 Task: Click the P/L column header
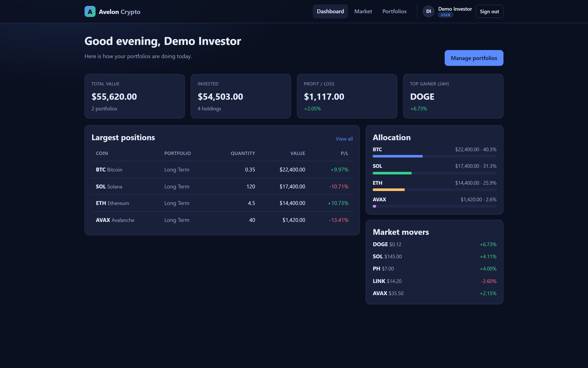(345, 153)
